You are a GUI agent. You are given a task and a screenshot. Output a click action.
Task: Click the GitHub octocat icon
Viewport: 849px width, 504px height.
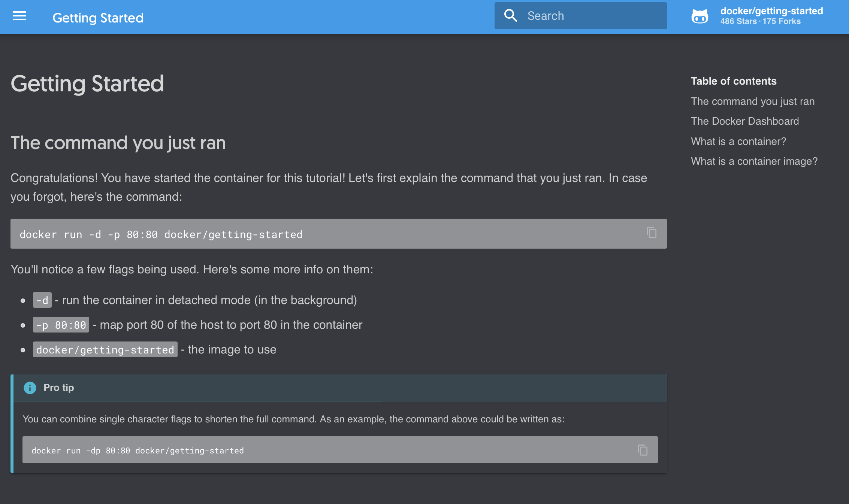[700, 16]
